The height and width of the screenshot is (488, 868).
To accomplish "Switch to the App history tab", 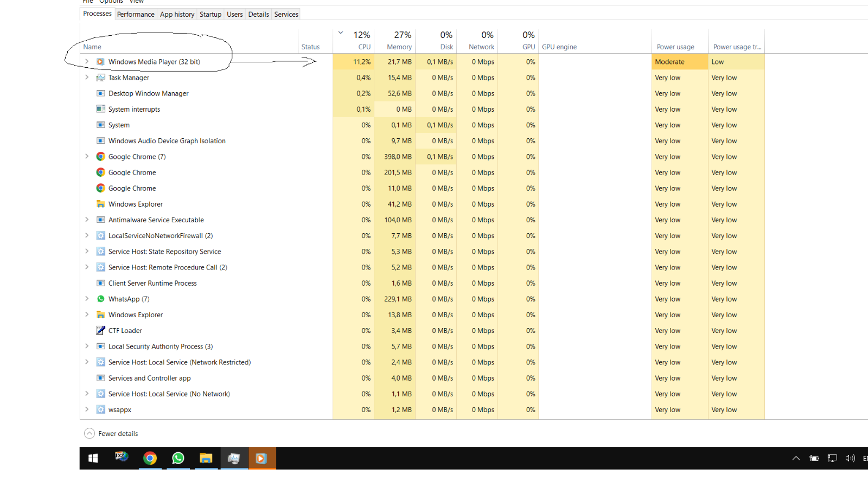I will [x=177, y=14].
